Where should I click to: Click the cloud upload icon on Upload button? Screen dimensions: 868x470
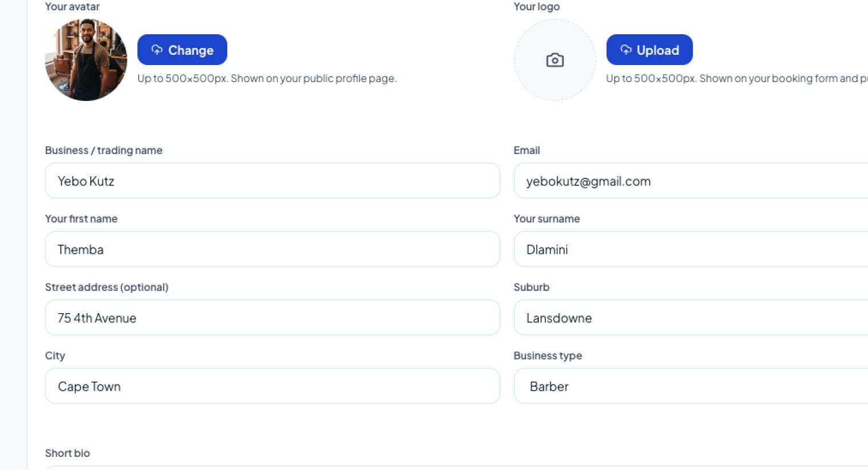tap(626, 50)
